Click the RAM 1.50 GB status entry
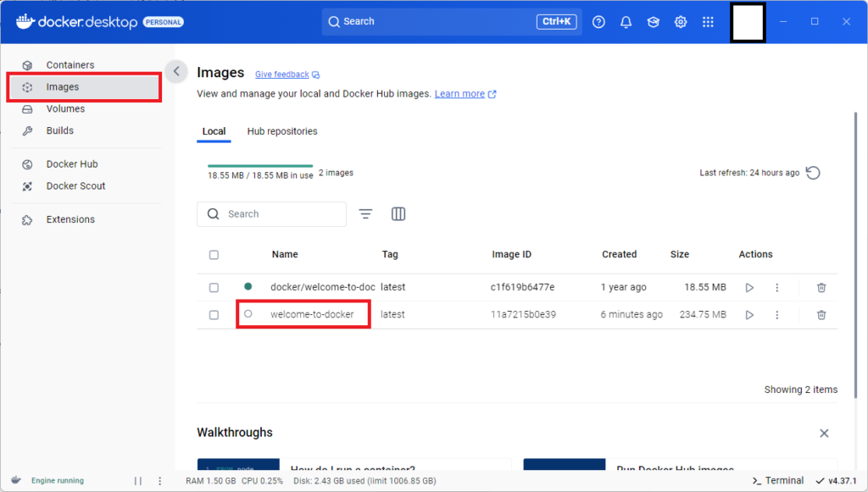This screenshot has height=492, width=868. [x=211, y=481]
